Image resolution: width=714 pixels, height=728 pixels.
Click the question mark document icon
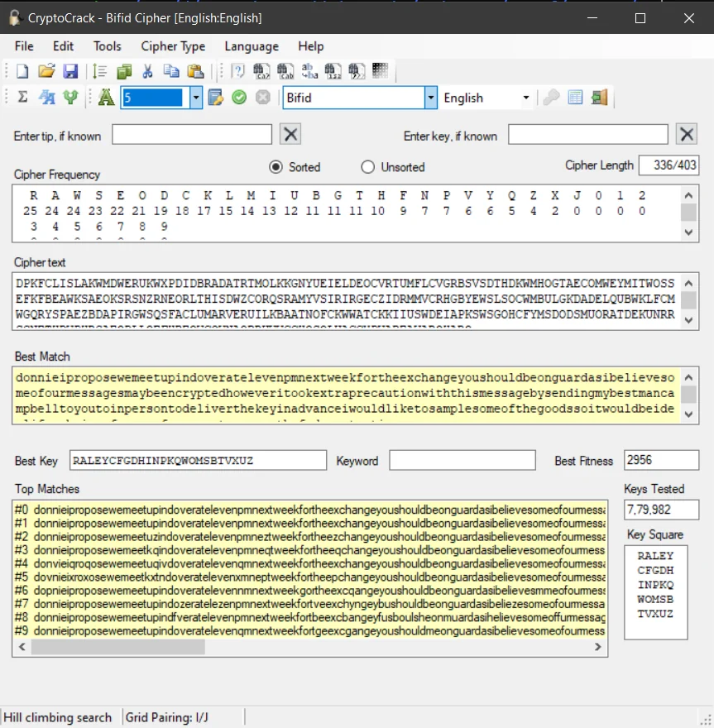[237, 71]
